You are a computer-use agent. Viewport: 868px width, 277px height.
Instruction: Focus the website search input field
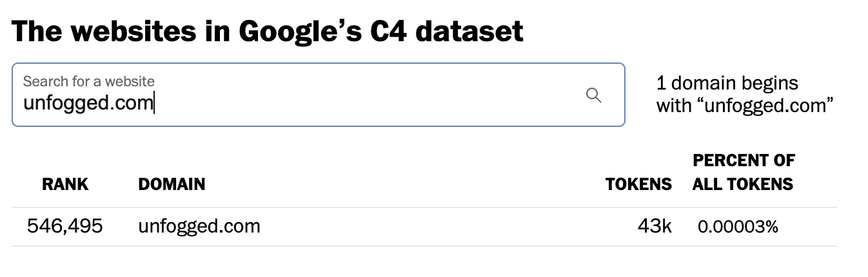[x=319, y=95]
